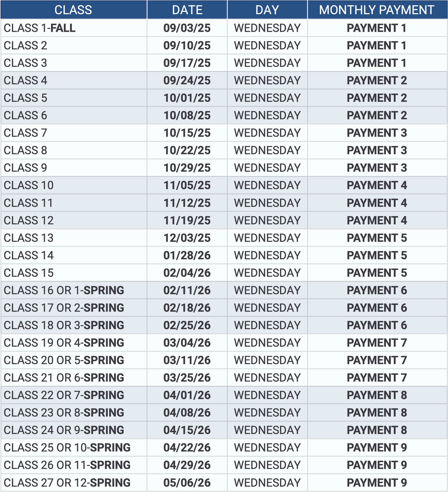Viewport: 448px width, 492px height.
Task: Click the CLASS 16 OR 1-SPRING cell
Action: coord(64,290)
